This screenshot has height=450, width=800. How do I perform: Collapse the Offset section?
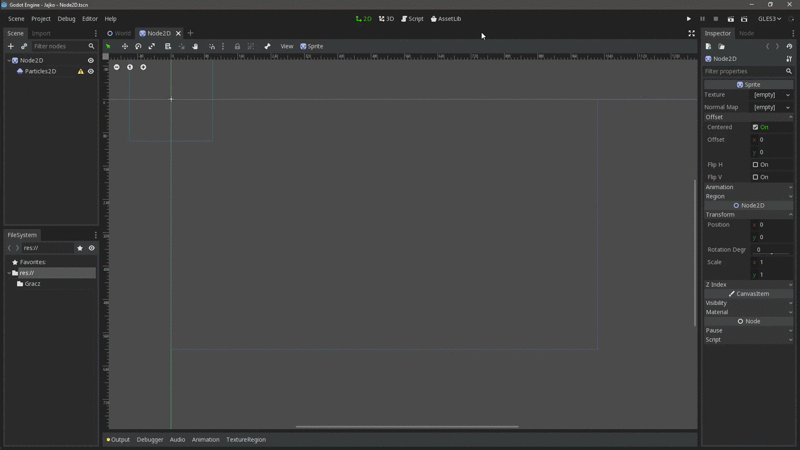748,117
